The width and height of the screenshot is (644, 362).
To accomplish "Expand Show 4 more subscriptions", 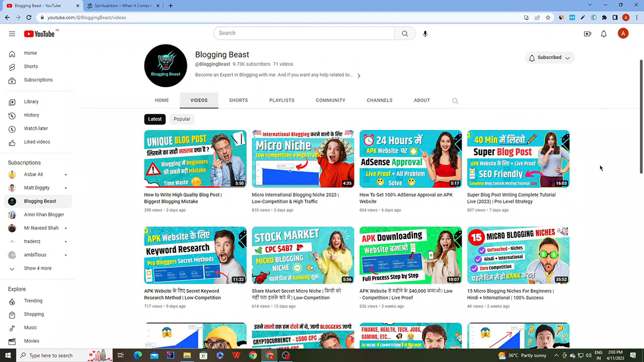I will pos(38,268).
